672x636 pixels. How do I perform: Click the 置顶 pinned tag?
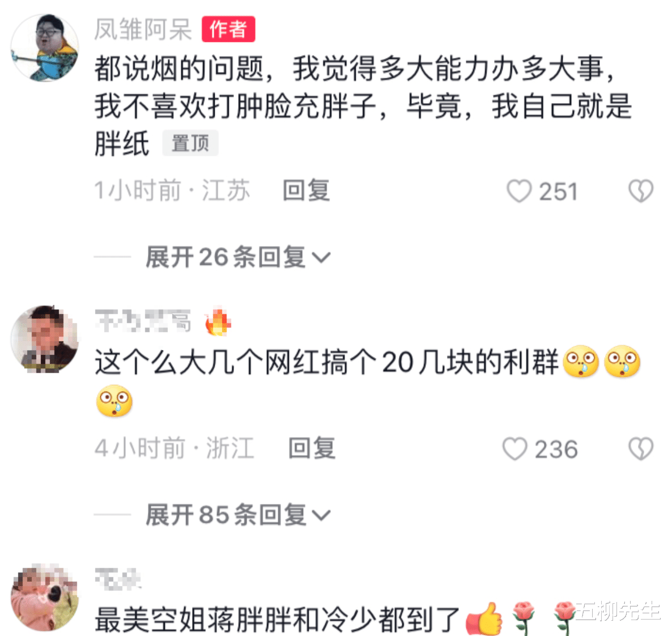pyautogui.click(x=190, y=143)
